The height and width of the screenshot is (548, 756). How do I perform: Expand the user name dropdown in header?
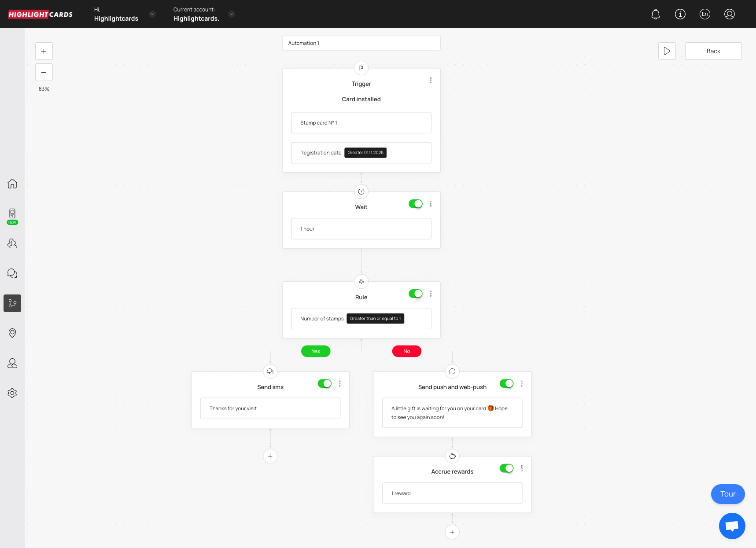pyautogui.click(x=152, y=14)
